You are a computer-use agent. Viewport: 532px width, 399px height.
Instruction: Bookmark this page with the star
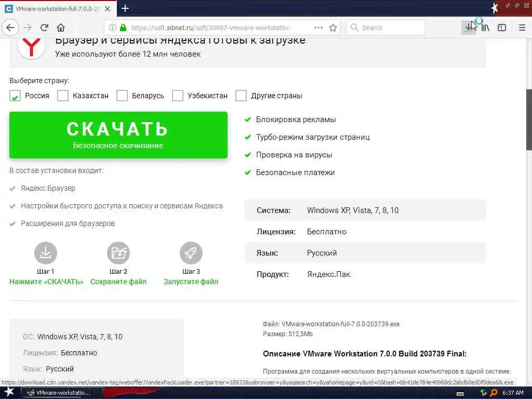(333, 28)
